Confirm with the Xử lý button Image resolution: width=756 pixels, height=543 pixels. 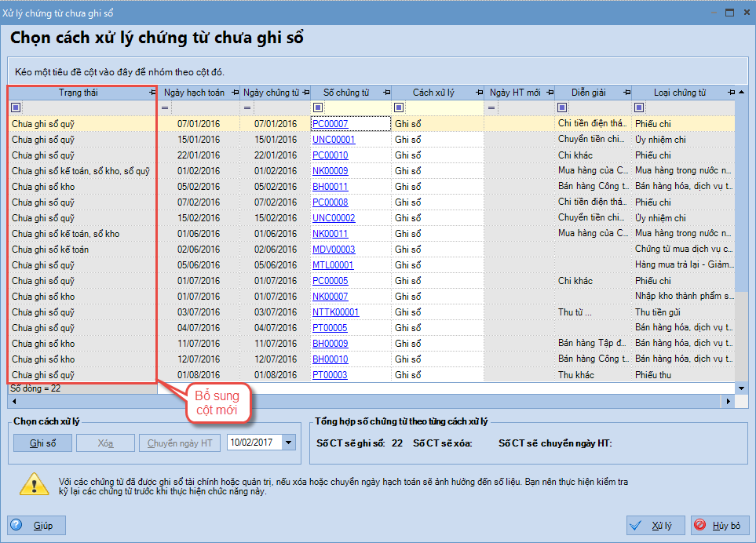click(x=656, y=525)
